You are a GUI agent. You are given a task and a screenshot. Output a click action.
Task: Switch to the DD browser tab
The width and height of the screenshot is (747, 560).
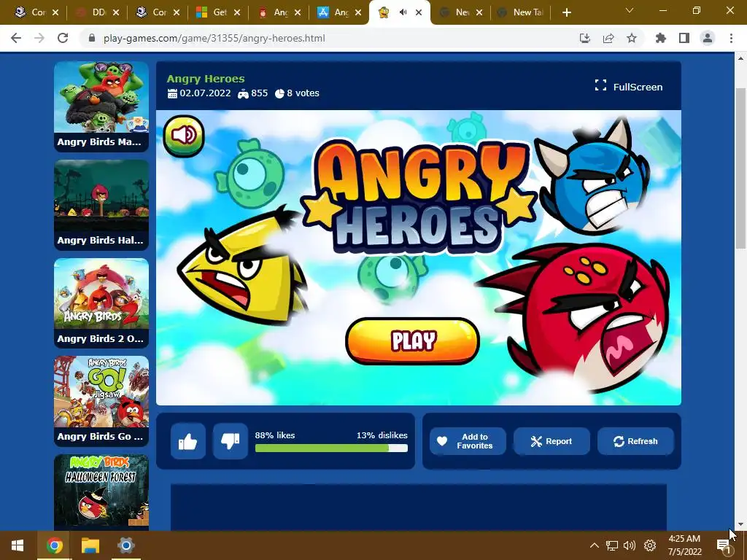98,12
